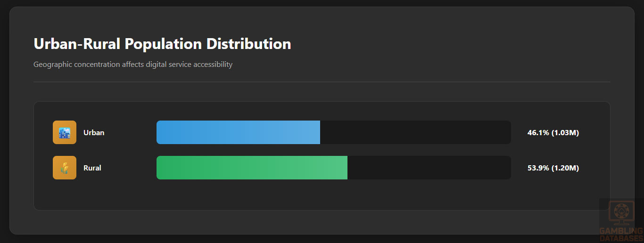The height and width of the screenshot is (243, 644).
Task: Select the Urban row label
Action: click(x=94, y=133)
